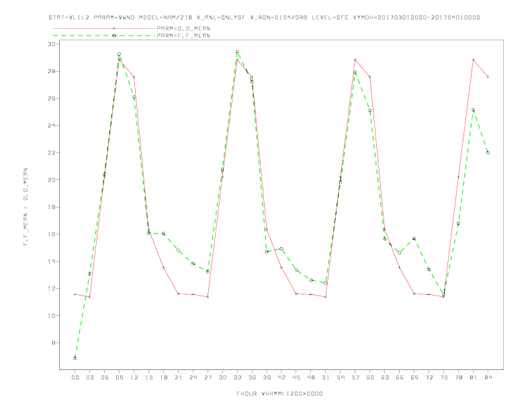This screenshot has height=411, width=532.
Task: Click x-axis forecast hour label 66
Action: point(400,377)
